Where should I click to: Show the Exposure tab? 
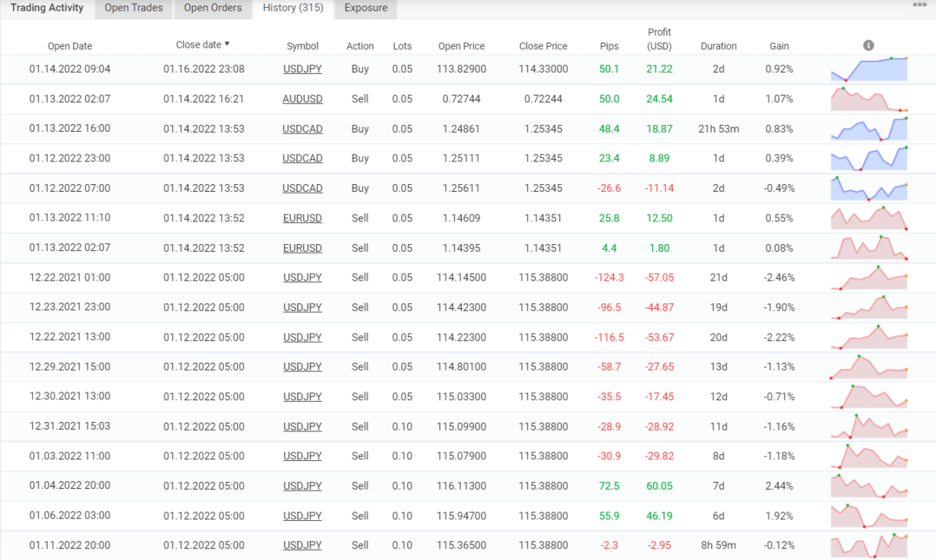pos(366,9)
